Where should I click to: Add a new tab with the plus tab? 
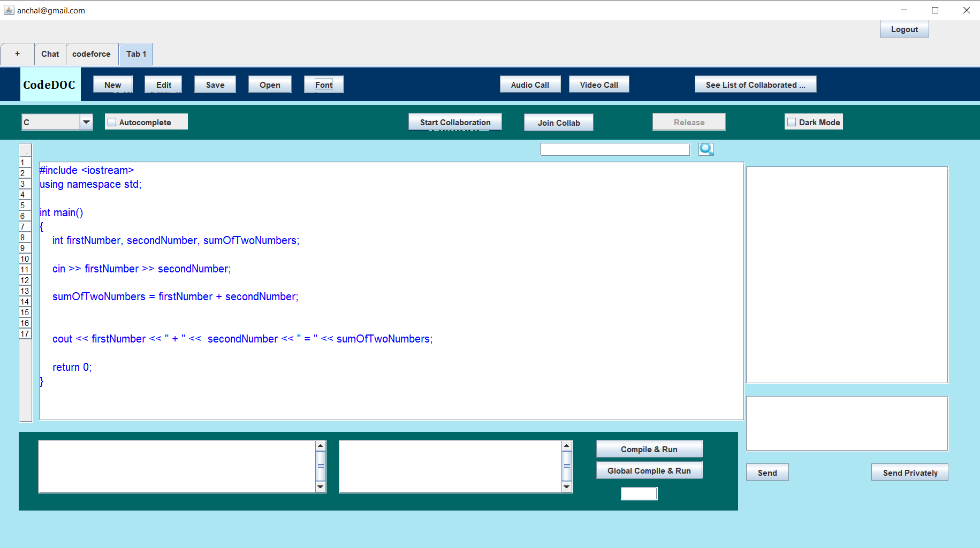(x=18, y=54)
